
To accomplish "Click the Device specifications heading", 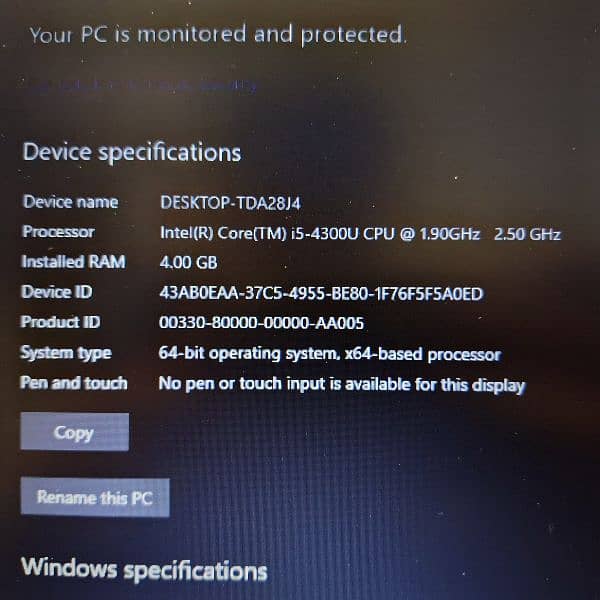I will (x=132, y=153).
